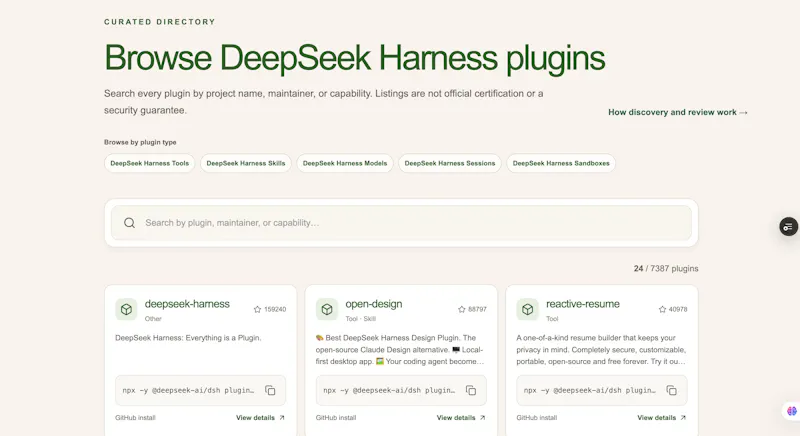Click 'DeepSeek Harness: Everything is a Plugin.' description
The image size is (800, 436).
(188, 338)
